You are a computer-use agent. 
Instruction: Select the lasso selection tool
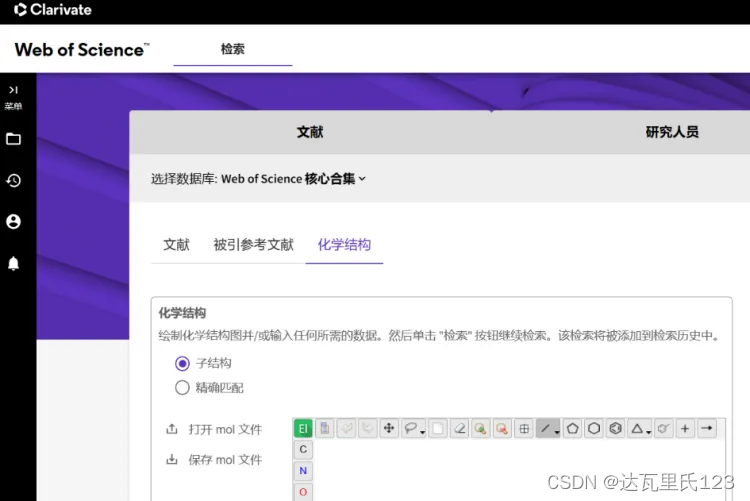click(413, 428)
